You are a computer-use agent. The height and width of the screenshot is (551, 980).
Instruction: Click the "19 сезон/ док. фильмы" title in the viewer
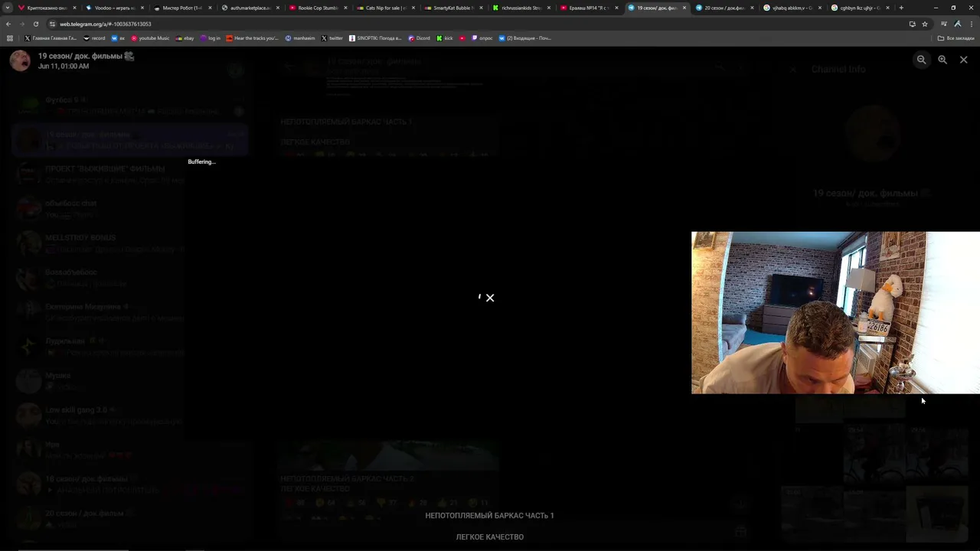(x=86, y=56)
